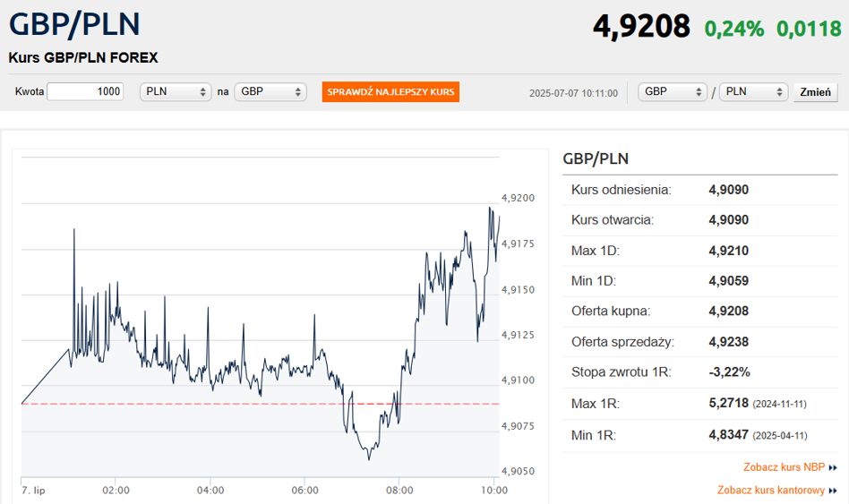
Task: Click the 'Min 1R' value 4,8347
Action: pos(729,435)
